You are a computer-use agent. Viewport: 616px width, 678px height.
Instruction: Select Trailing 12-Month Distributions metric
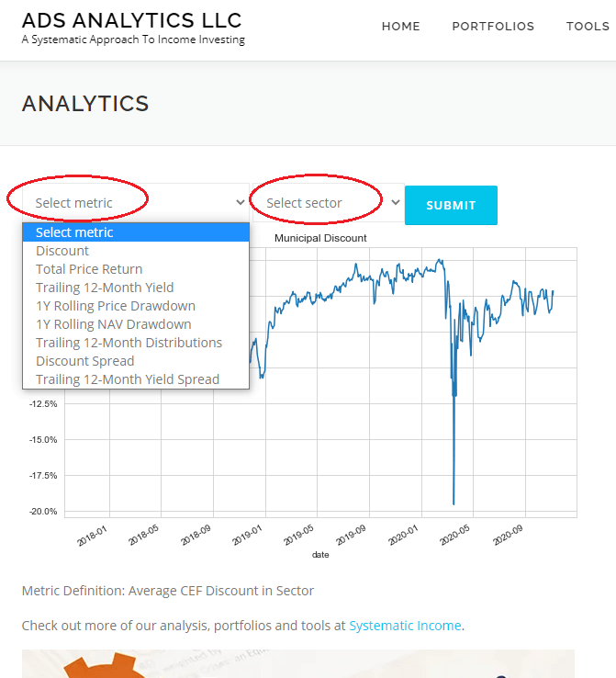(x=129, y=343)
